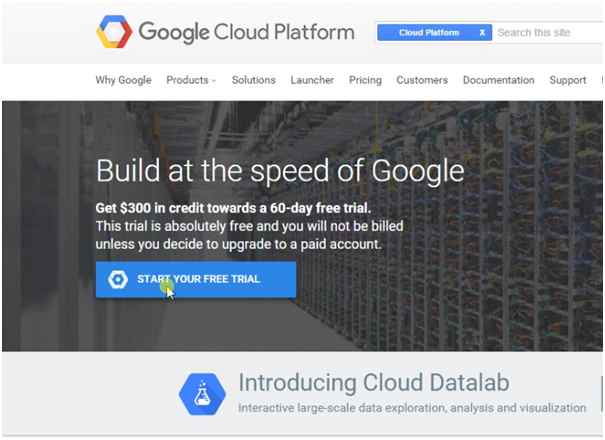This screenshot has height=440, width=605.
Task: Click the Build at the speed of Google headline
Action: [x=280, y=170]
